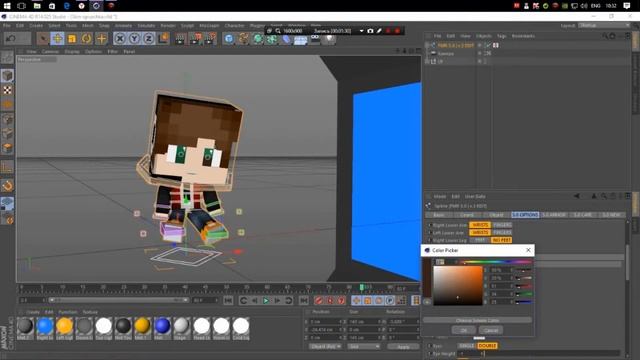
Task: Open the viewport Cameras menu
Action: (x=51, y=52)
